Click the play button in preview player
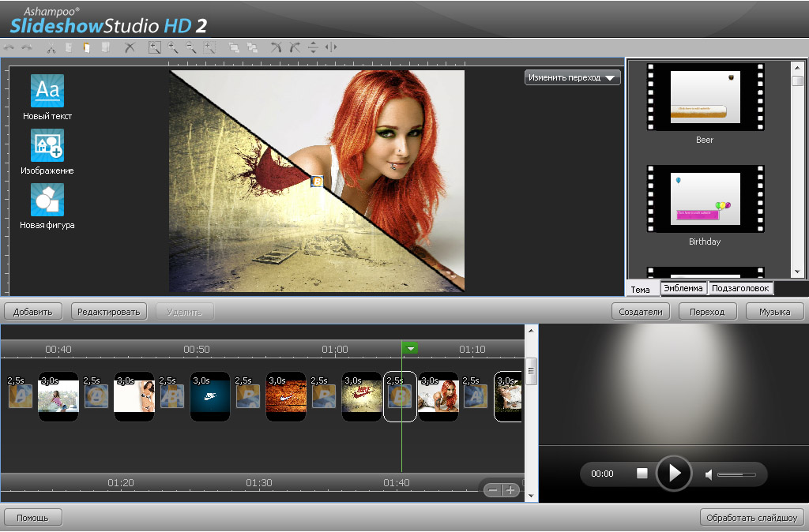Screen dimensions: 809x532 [x=674, y=474]
